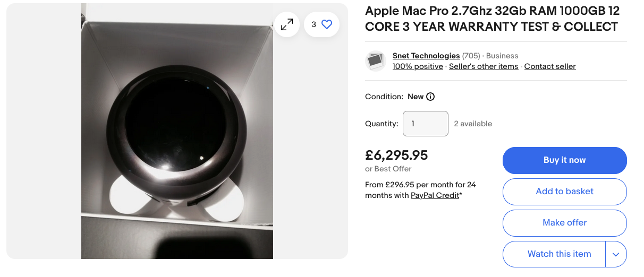Open the Snet Technologies seller avatar
This screenshot has height=277, width=644.
pos(376,61)
